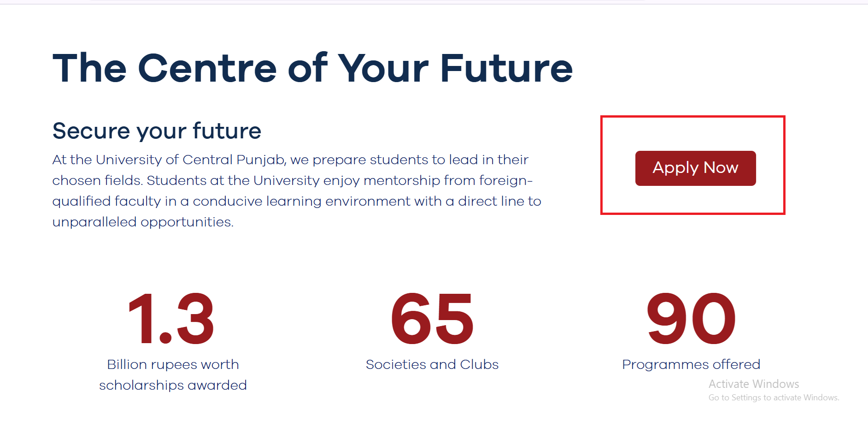Click the large 65 statistic number
The image size is (868, 422).
pyautogui.click(x=432, y=319)
